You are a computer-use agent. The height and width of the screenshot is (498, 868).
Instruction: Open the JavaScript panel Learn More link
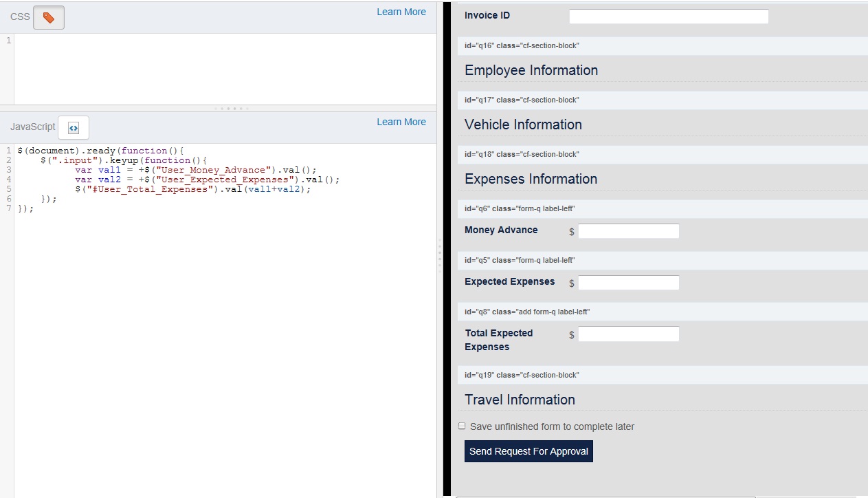pos(401,122)
